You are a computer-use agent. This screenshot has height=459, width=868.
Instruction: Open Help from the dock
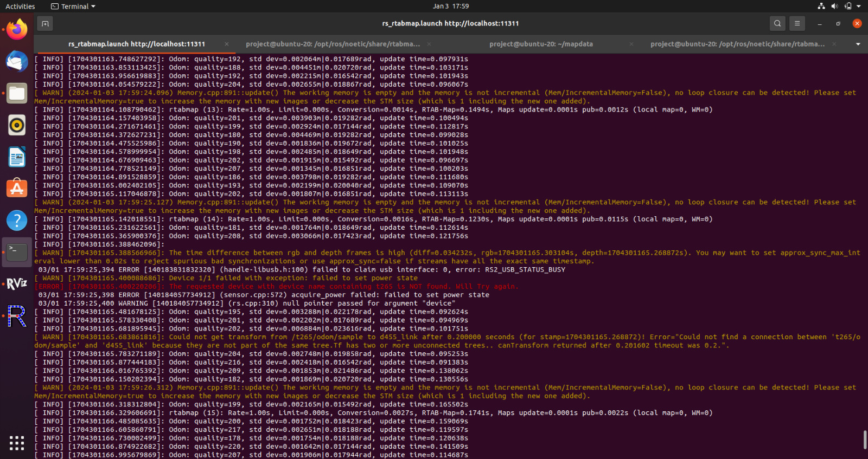point(17,221)
